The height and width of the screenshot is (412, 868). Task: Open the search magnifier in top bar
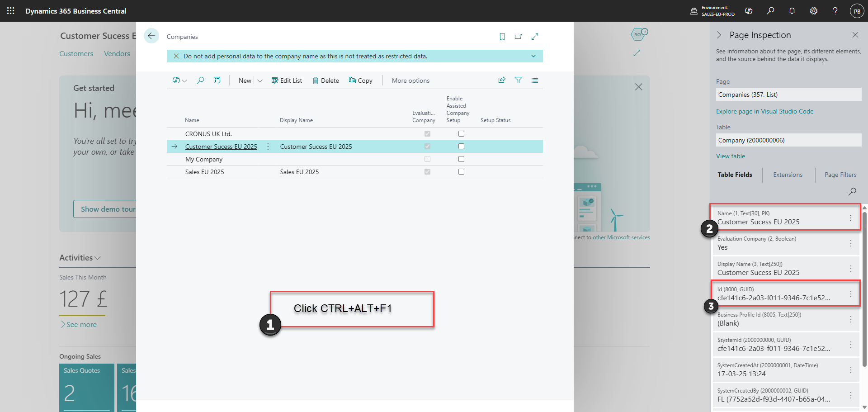[770, 11]
